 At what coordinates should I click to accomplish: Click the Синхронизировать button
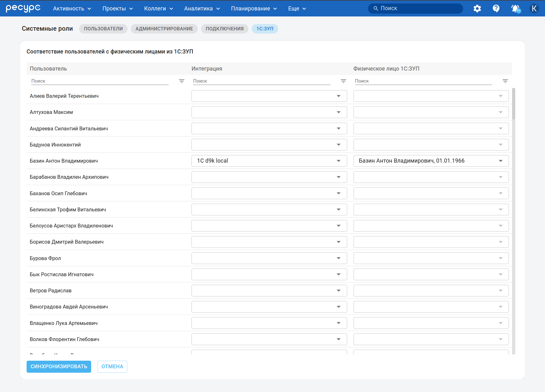pos(59,367)
